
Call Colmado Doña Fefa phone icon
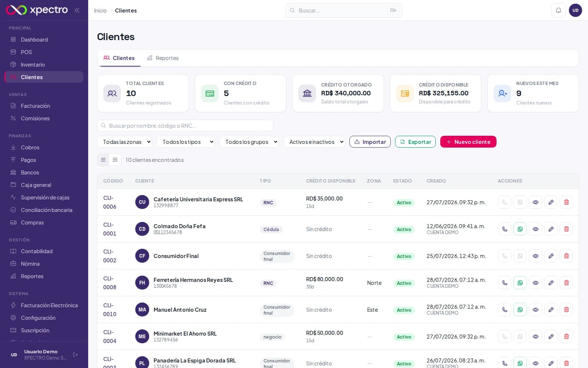(505, 229)
